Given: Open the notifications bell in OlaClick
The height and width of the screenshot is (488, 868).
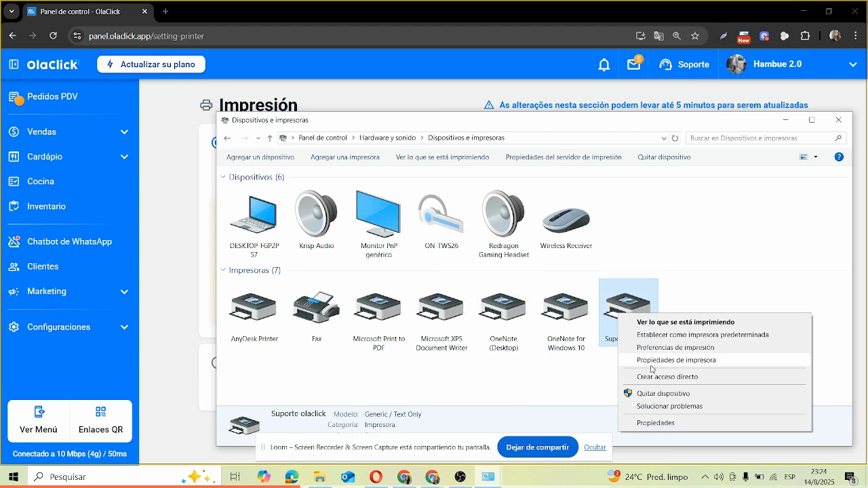Looking at the screenshot, I should click(604, 64).
